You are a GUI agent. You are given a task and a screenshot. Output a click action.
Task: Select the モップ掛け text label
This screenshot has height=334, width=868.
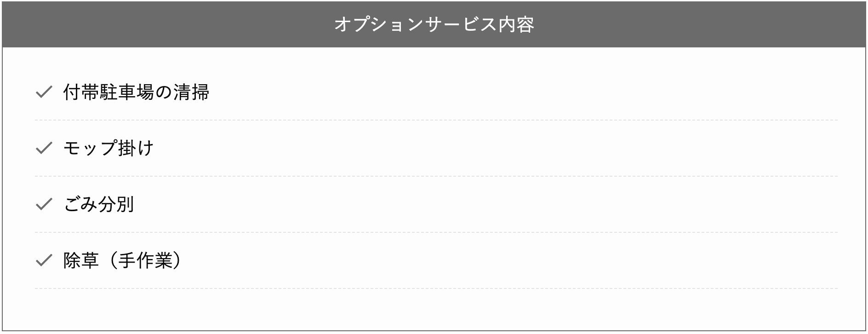point(108,148)
